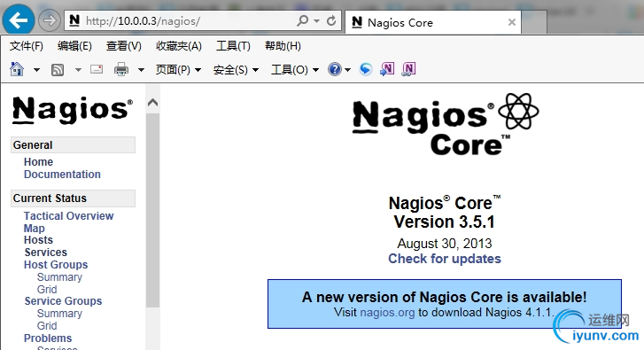Click the Current Status section header
644x350 pixels.
[73, 198]
